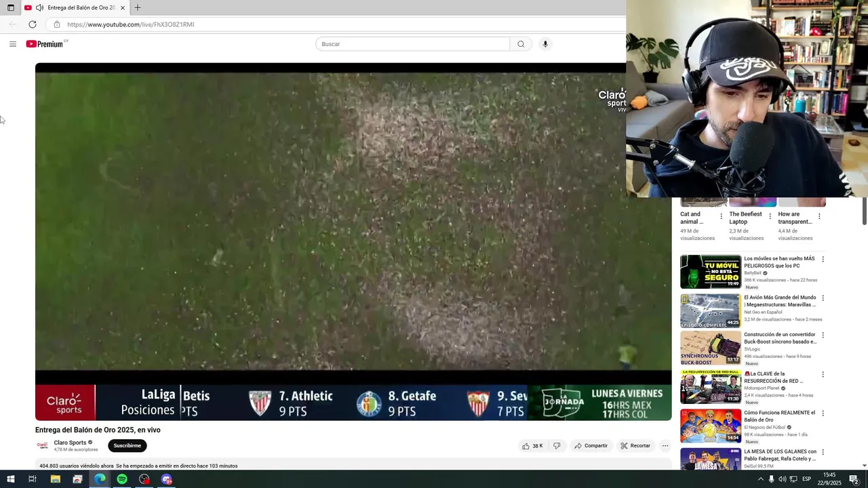Reload the page with refresh icon

33,24
